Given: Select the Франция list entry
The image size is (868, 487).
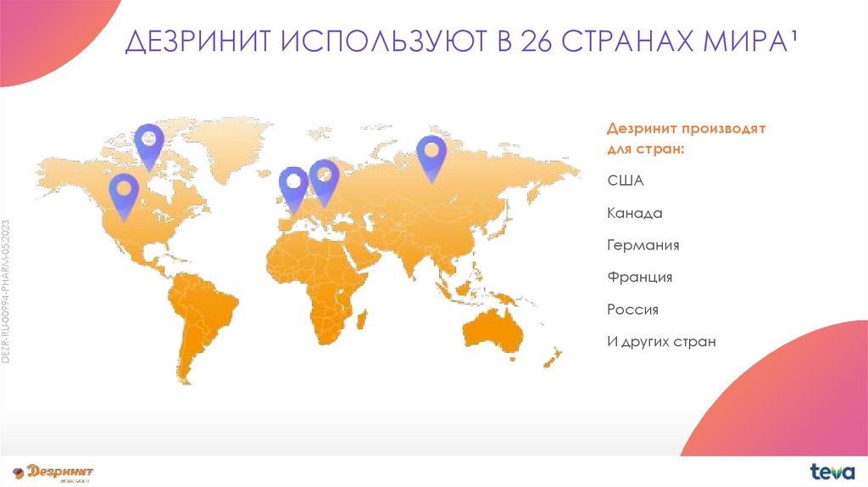Looking at the screenshot, I should coord(639,277).
